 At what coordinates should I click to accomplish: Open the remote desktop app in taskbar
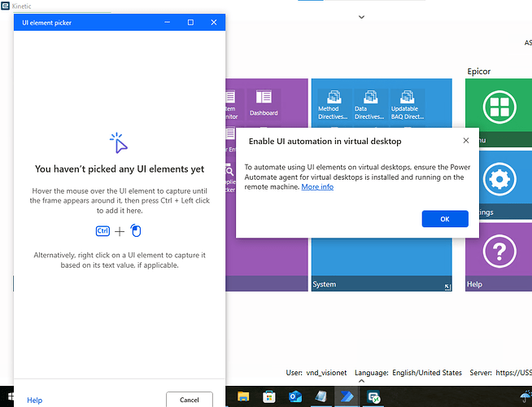(x=373, y=396)
